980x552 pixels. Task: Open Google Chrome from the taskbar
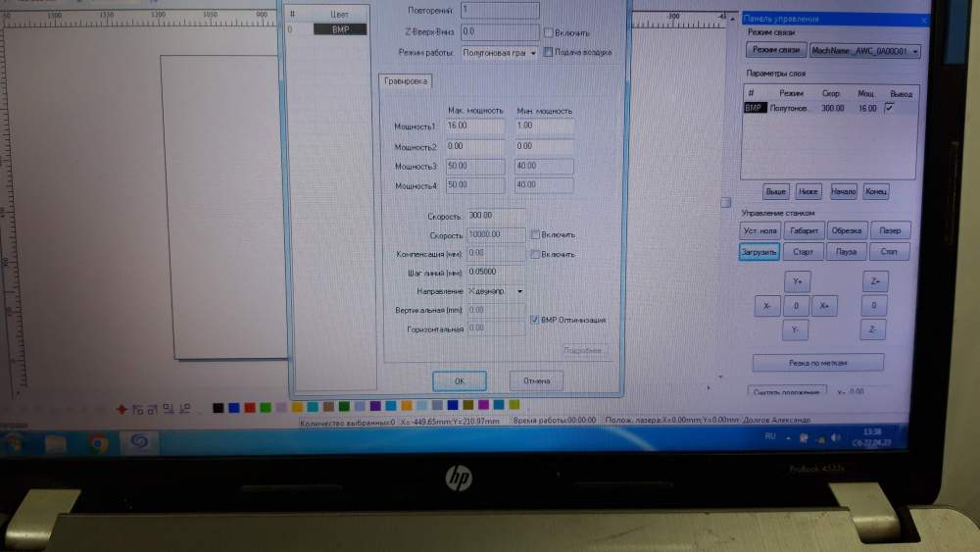[x=98, y=443]
